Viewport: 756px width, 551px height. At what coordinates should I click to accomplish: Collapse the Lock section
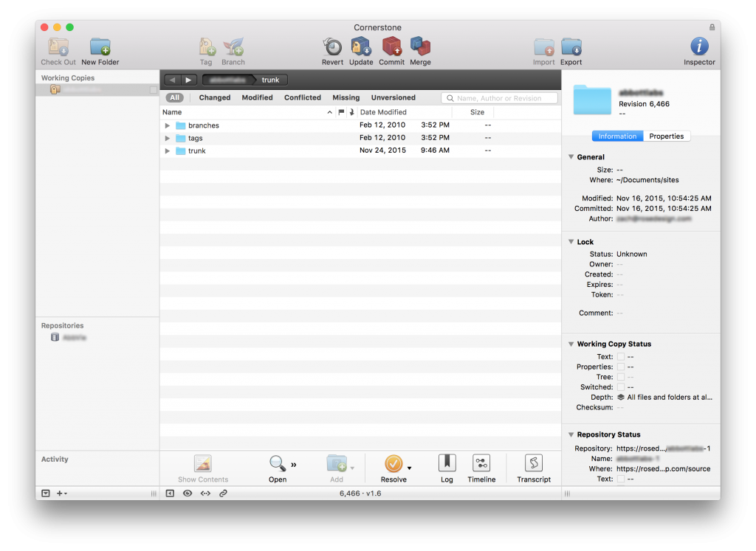571,242
